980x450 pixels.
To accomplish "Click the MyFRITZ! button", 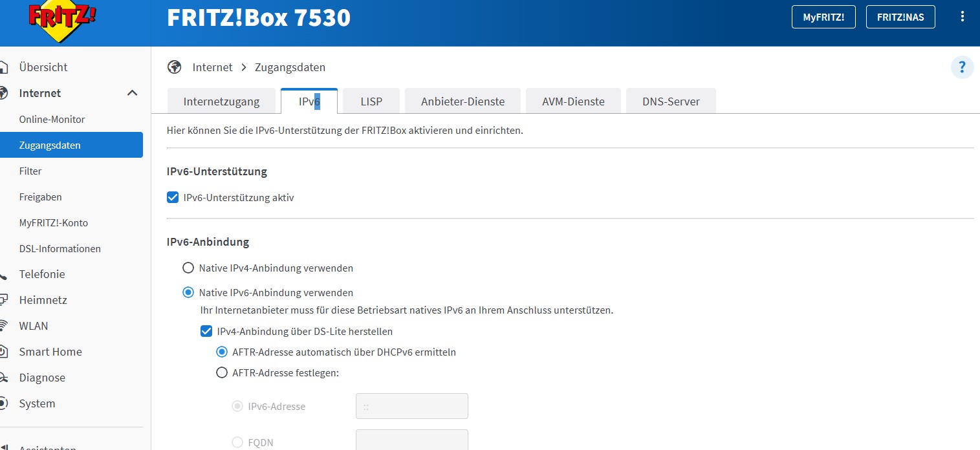I will [823, 17].
